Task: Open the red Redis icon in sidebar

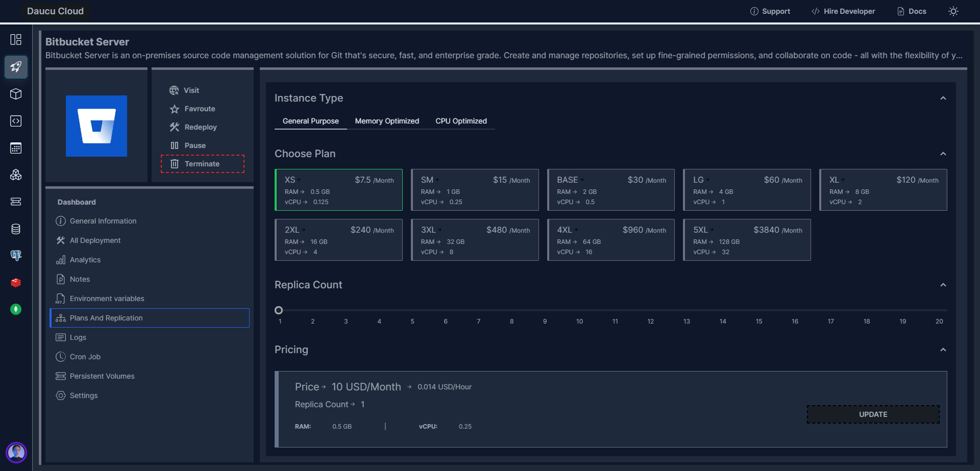Action: click(x=16, y=283)
